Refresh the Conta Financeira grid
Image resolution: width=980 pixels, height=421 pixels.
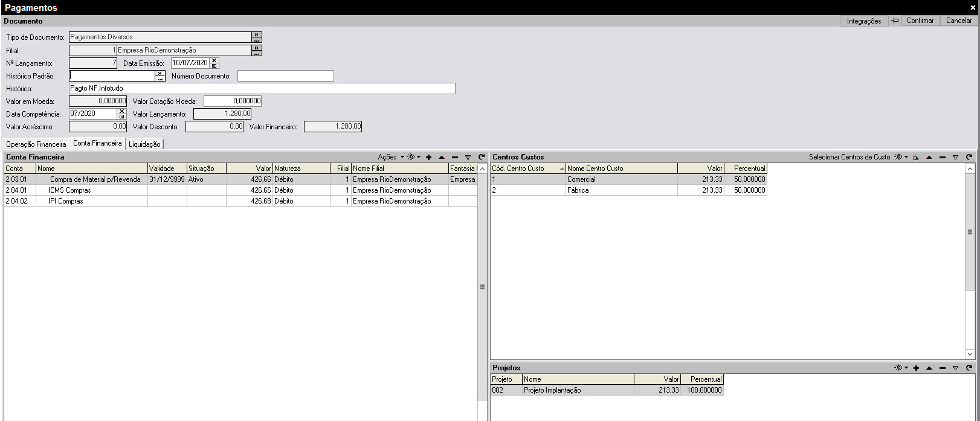point(482,157)
